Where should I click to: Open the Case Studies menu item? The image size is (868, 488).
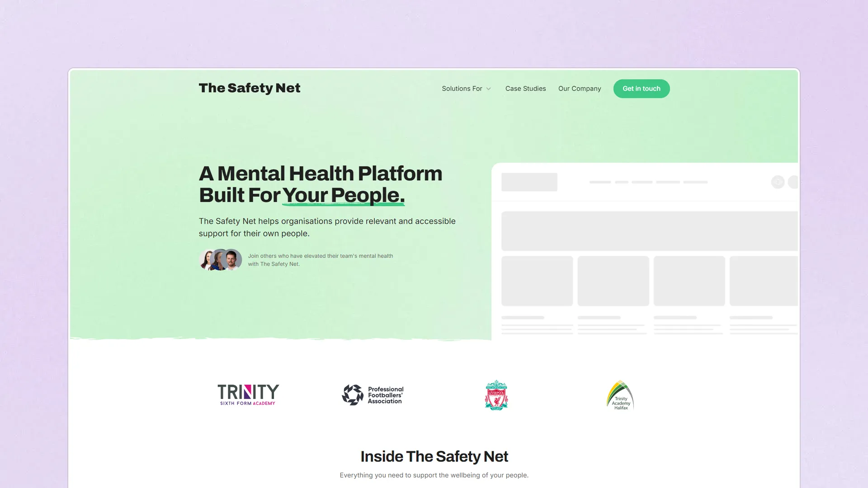pos(525,88)
